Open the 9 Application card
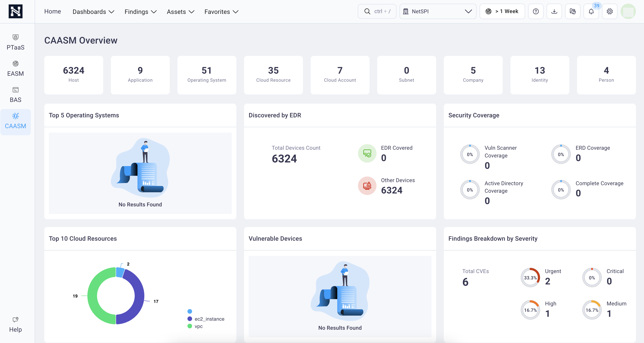The width and height of the screenshot is (644, 343). coord(140,75)
